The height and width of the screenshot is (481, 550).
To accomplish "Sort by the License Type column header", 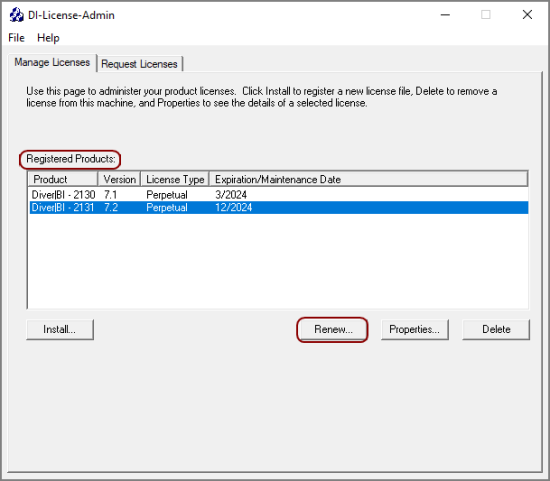I will click(x=175, y=179).
